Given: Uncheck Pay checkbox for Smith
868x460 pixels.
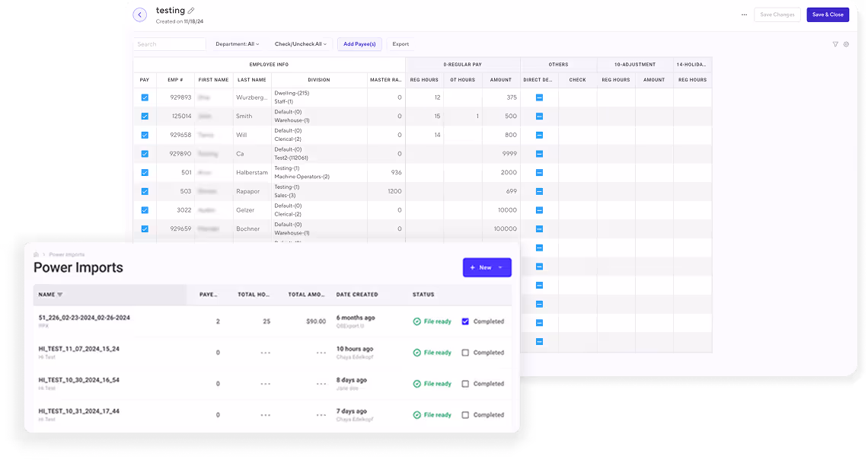Looking at the screenshot, I should [x=145, y=117].
